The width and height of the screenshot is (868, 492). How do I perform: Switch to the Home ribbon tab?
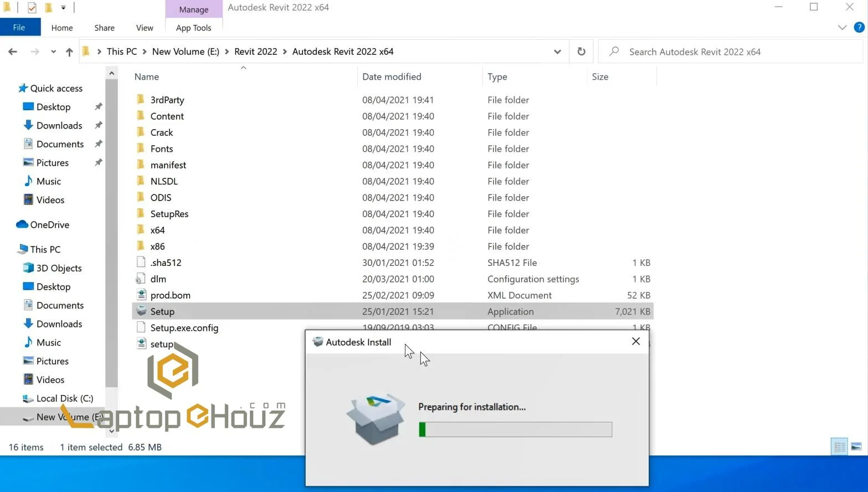click(x=62, y=28)
